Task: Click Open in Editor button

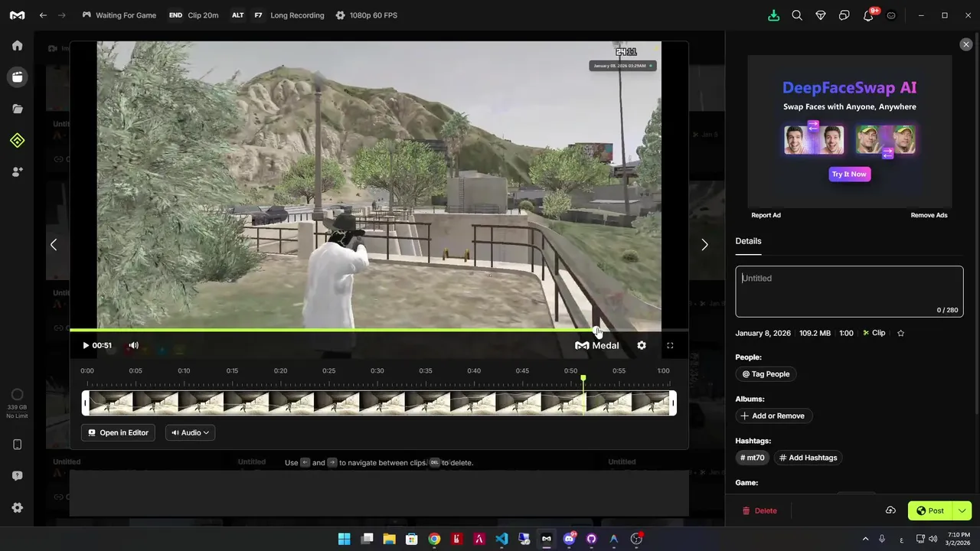Action: coord(118,432)
